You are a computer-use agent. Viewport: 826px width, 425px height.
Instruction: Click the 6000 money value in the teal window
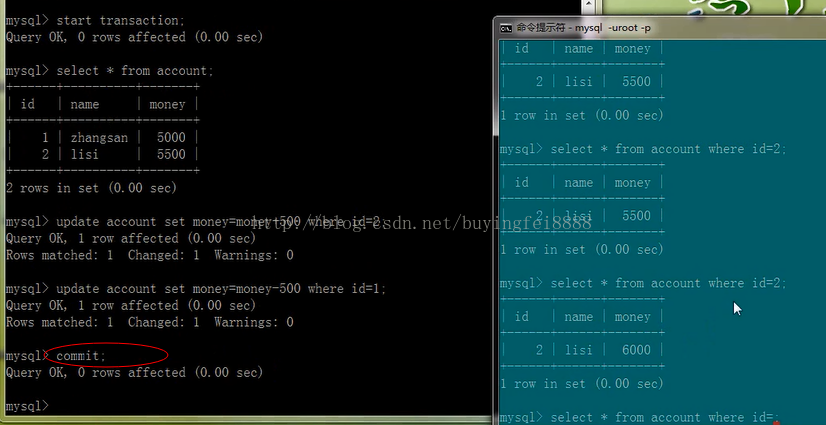point(636,350)
